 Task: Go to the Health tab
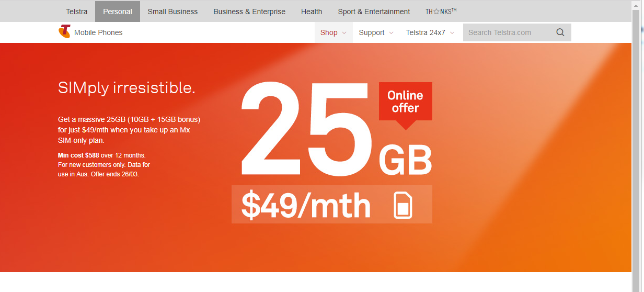click(312, 12)
